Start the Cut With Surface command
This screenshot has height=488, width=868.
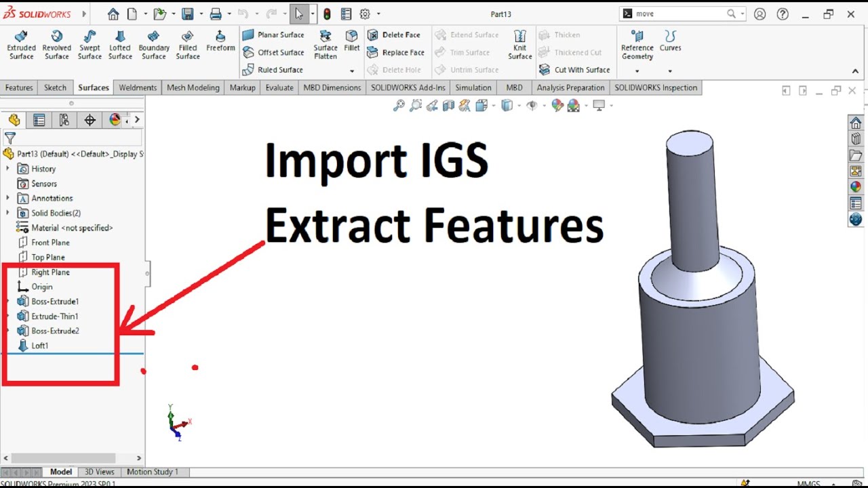574,70
